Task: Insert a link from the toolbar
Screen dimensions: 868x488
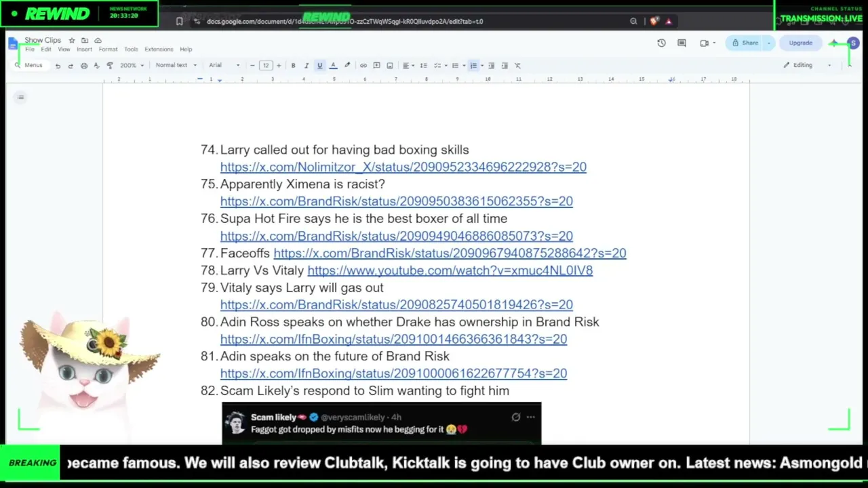Action: tap(363, 66)
